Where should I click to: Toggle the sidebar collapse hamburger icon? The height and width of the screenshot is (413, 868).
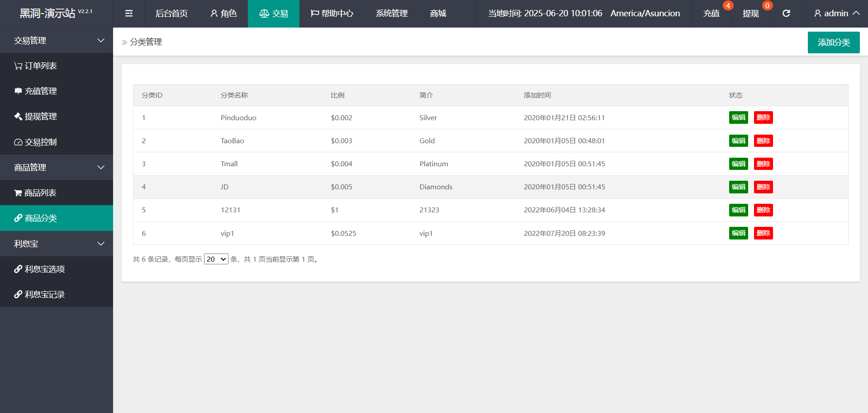click(x=129, y=14)
